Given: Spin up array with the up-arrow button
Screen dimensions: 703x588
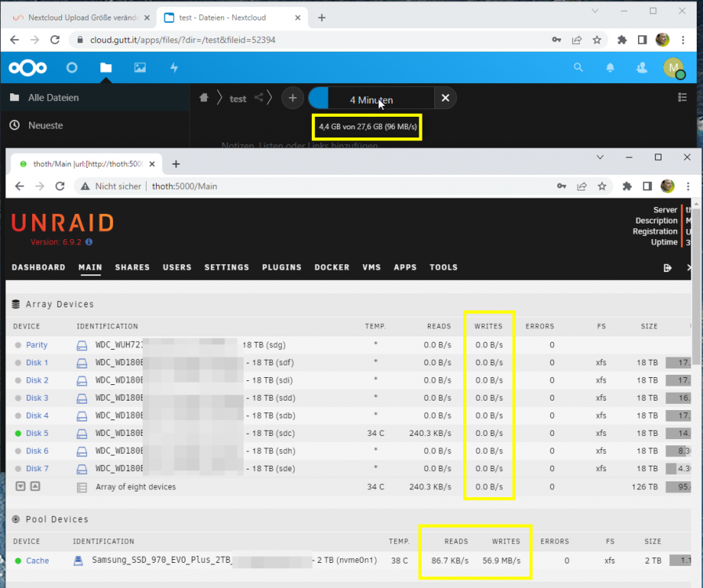Looking at the screenshot, I should point(35,486).
